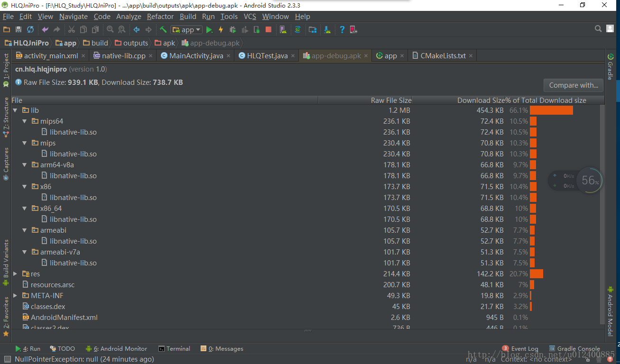Collapse the x86_64 folder node
This screenshot has height=364, width=620.
click(x=25, y=208)
